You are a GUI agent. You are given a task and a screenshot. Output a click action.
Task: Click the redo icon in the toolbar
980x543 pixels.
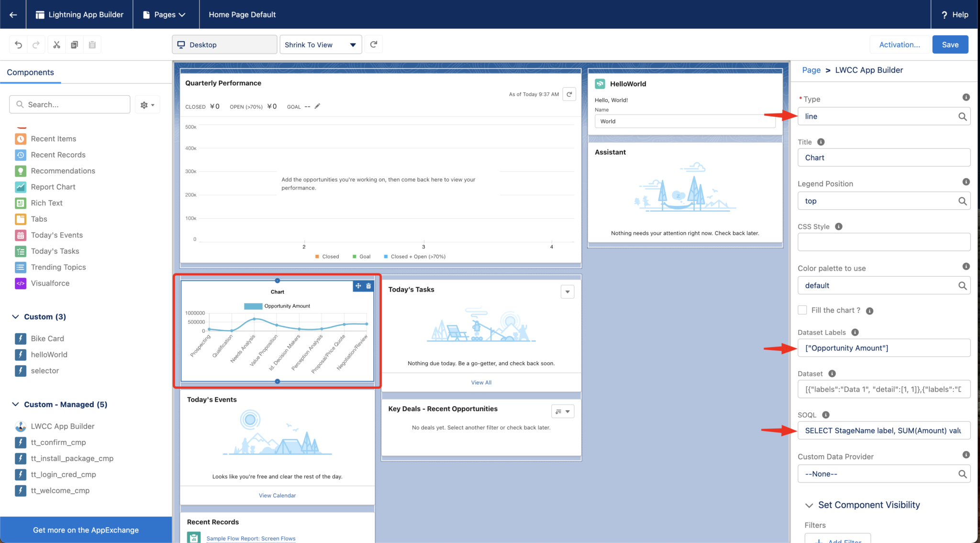click(x=36, y=44)
